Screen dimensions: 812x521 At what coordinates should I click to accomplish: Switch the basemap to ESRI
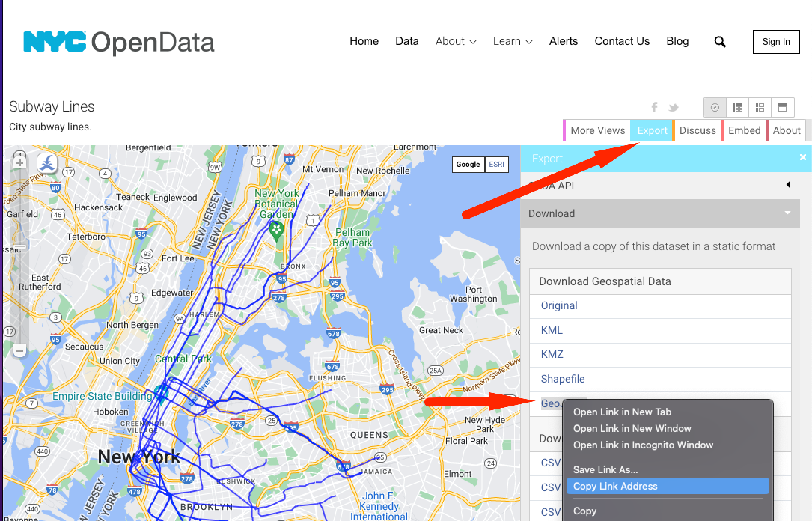coord(497,164)
